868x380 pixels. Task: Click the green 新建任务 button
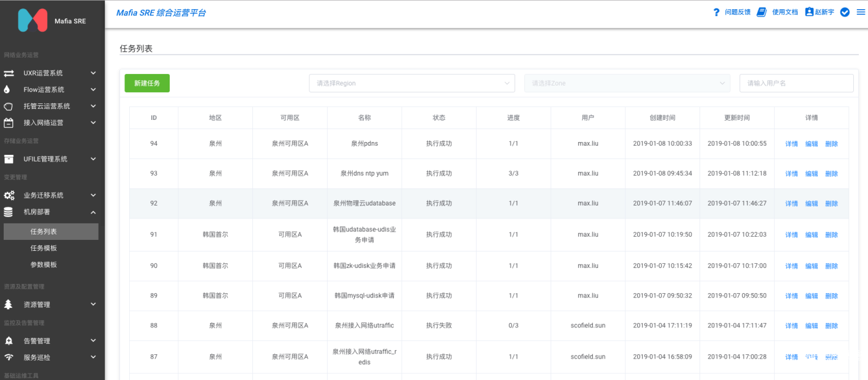click(x=147, y=83)
